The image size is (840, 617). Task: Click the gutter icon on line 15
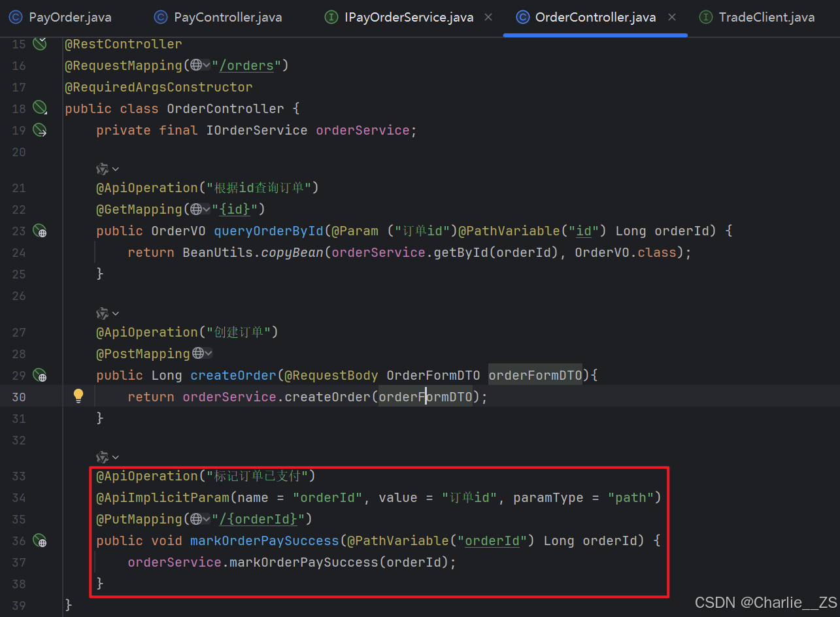(40, 44)
